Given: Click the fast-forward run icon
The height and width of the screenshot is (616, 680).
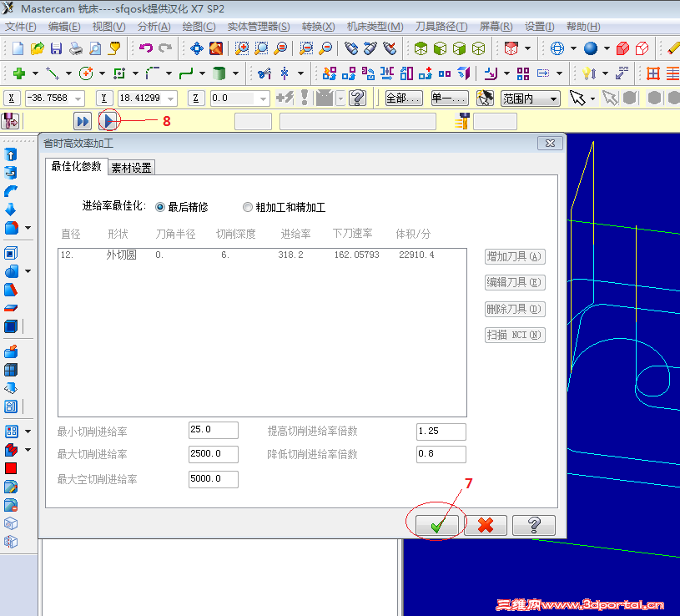Looking at the screenshot, I should pyautogui.click(x=83, y=121).
